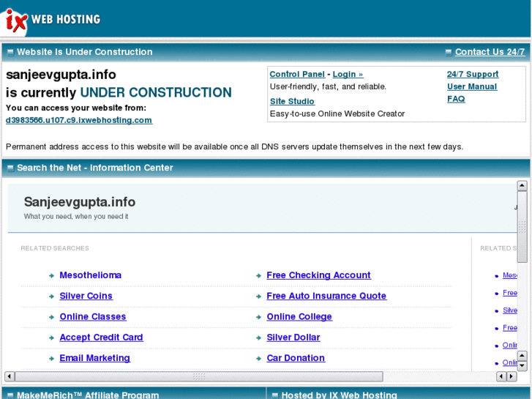Click the UNDER CONSTRUCTION text

(156, 92)
